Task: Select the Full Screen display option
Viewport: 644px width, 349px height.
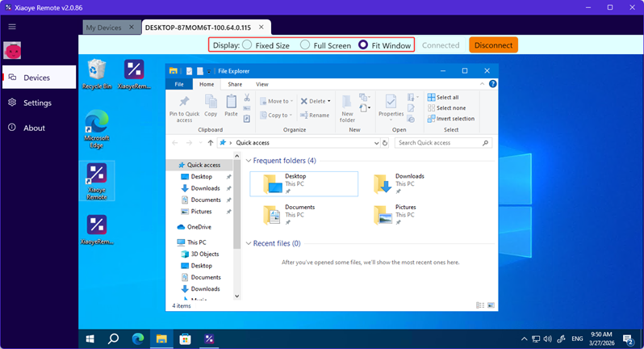Action: click(305, 45)
